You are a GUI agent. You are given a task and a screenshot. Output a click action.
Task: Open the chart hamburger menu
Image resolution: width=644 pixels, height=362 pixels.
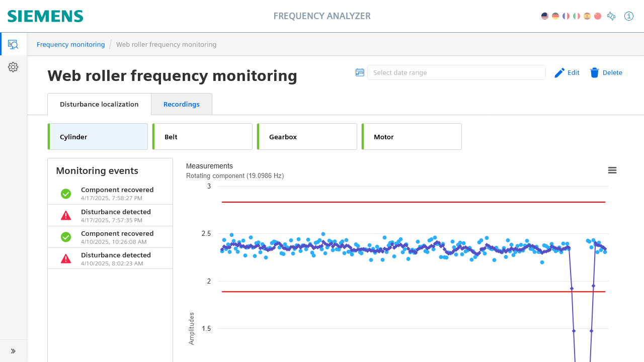tap(612, 170)
